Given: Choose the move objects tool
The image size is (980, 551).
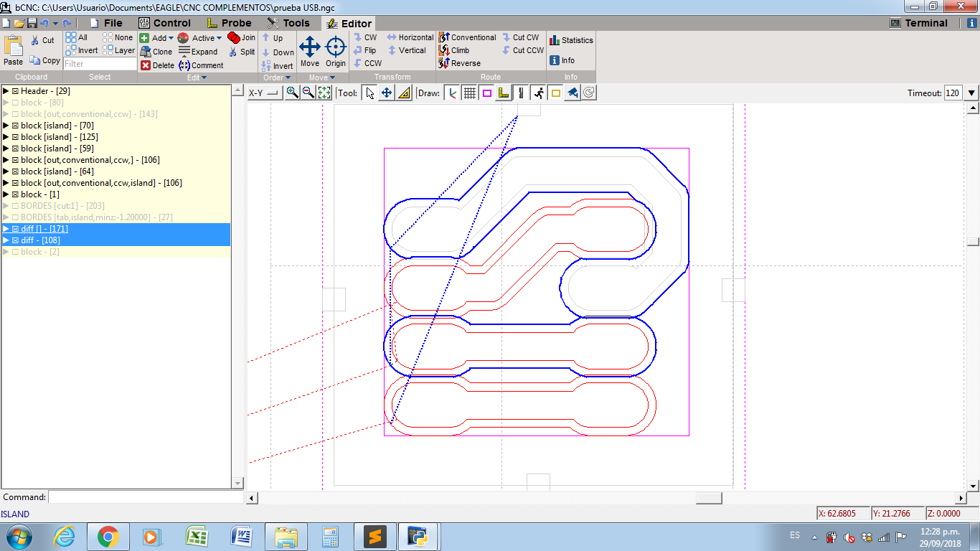Looking at the screenshot, I should pos(386,93).
